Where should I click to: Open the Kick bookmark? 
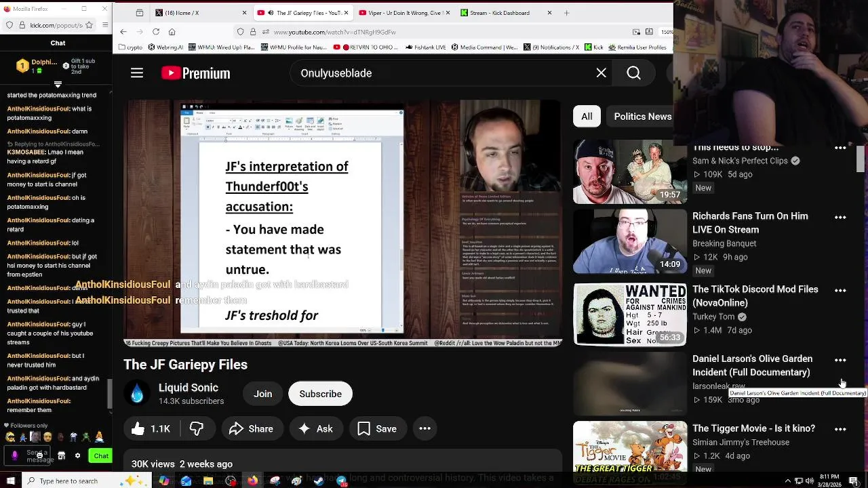coord(594,47)
